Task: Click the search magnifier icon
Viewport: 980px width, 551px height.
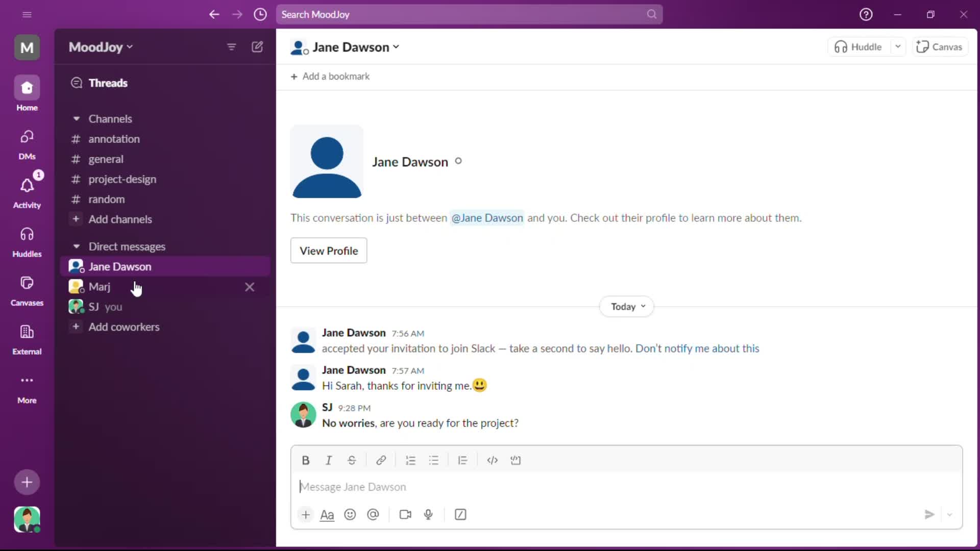Action: [x=652, y=14]
